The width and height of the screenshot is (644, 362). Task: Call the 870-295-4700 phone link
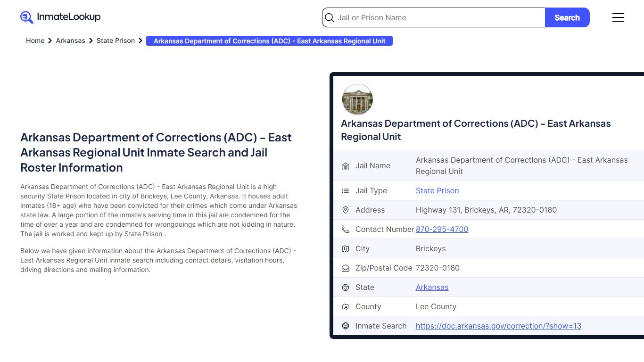pyautogui.click(x=442, y=230)
